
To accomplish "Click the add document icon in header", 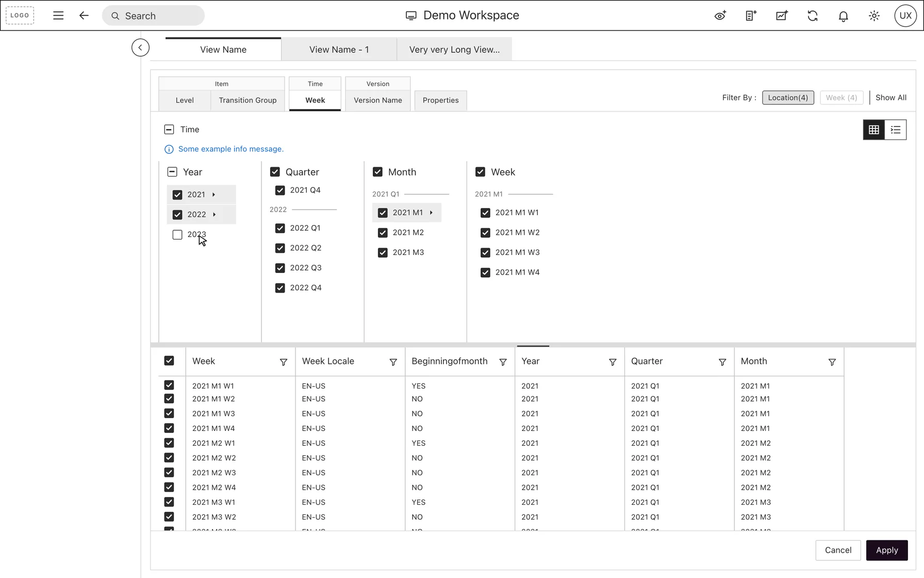I will 751,15.
